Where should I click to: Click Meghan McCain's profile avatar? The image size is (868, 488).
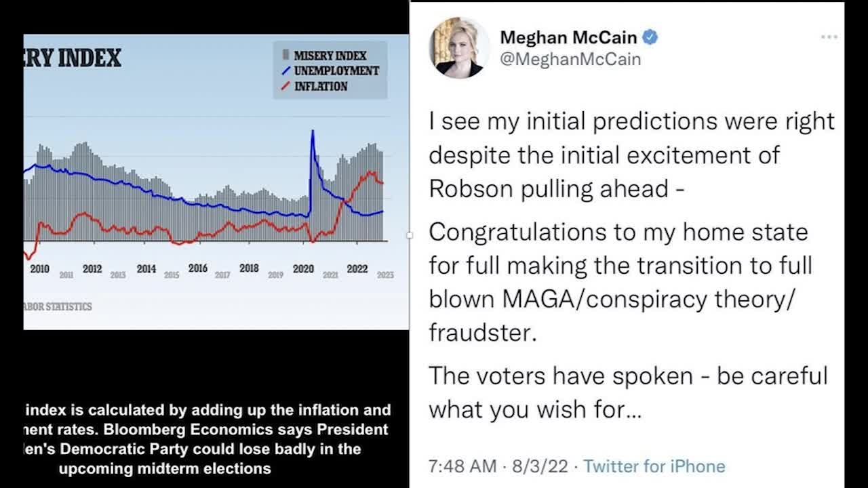(x=459, y=47)
